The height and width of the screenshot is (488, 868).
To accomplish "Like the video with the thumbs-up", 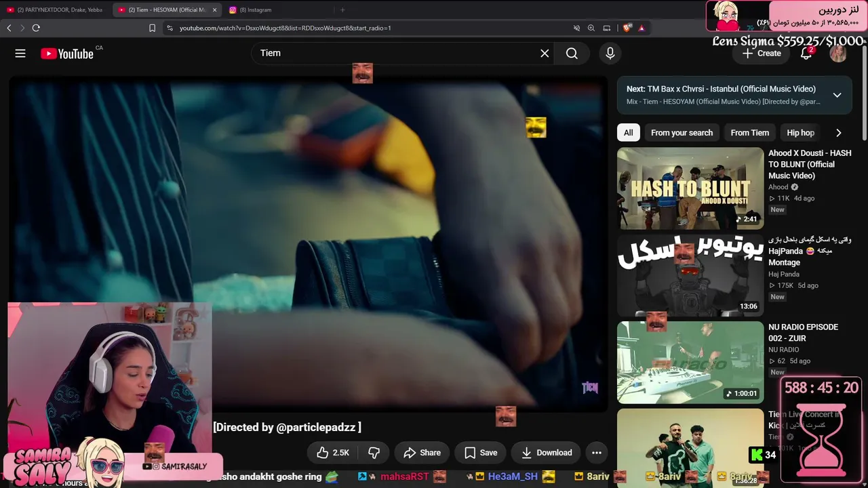I will (333, 453).
